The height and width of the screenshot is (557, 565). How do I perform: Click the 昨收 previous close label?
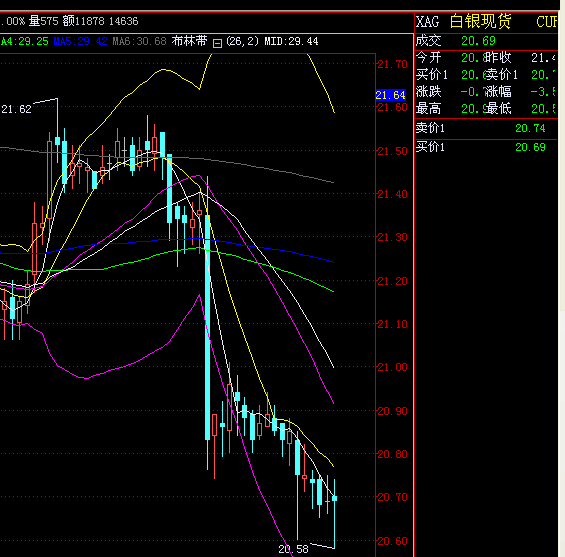(498, 57)
